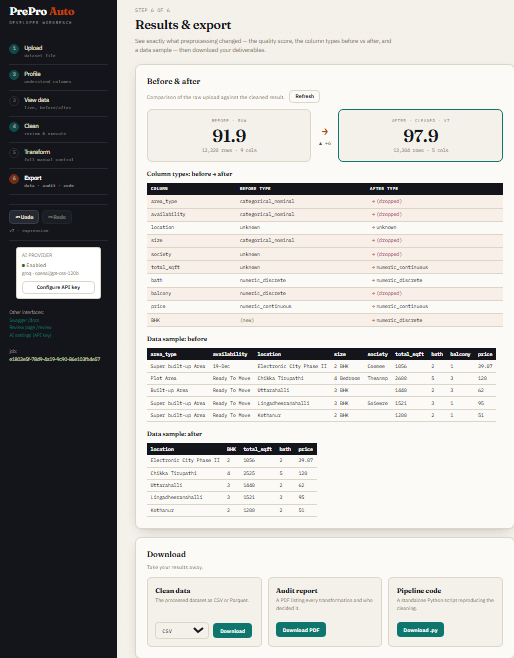
Task: Click the step 3 circle beside View data
Action: click(x=14, y=101)
